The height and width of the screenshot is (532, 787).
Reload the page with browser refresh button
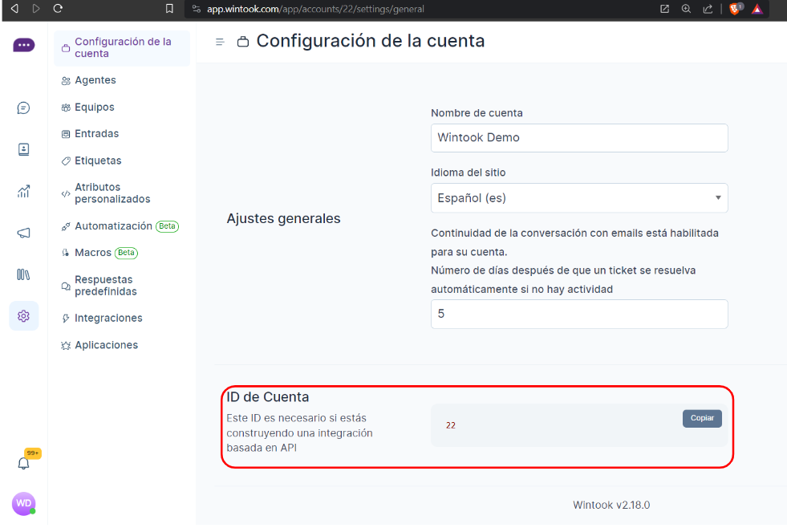[x=58, y=9]
